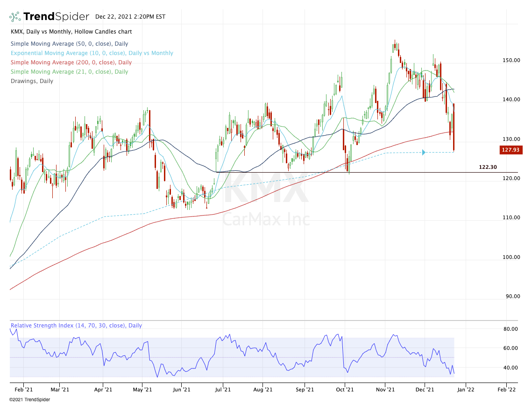Click the 150.00 price axis label
This screenshot has width=532, height=404.
(x=511, y=60)
